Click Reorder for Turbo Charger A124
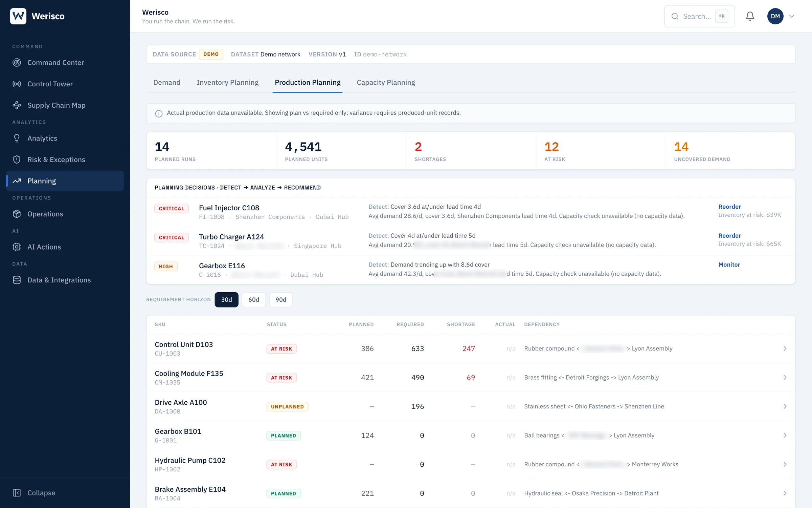 click(729, 236)
